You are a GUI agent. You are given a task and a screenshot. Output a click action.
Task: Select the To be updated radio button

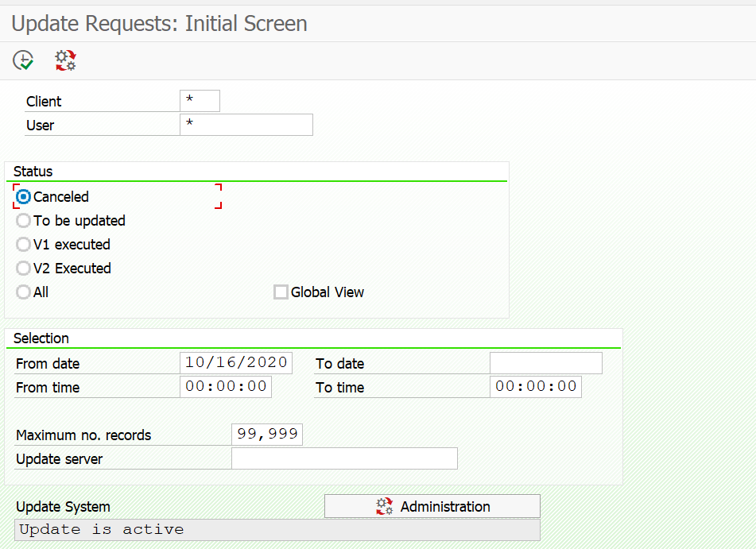coord(23,221)
